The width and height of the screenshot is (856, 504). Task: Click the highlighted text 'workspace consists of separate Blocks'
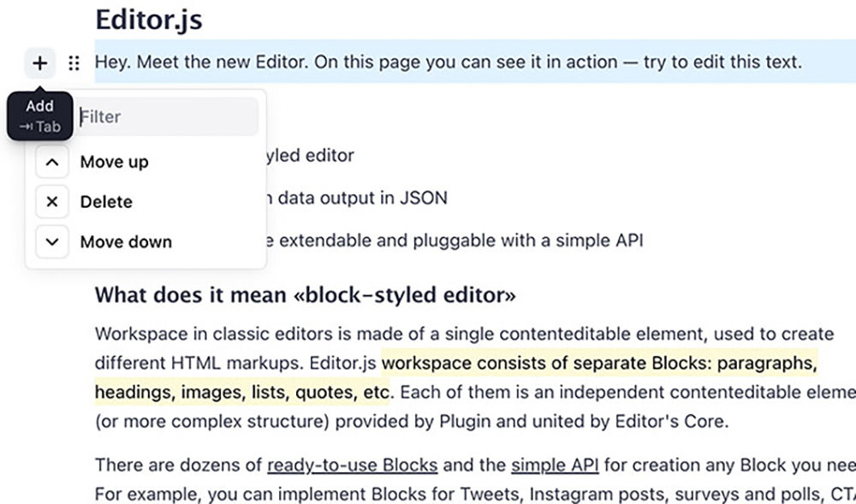[x=546, y=364]
